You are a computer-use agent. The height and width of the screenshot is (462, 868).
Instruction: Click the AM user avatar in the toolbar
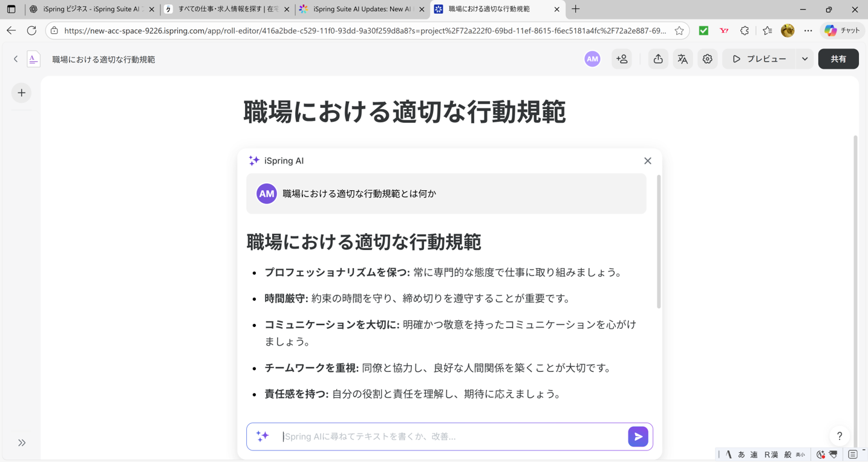tap(592, 59)
